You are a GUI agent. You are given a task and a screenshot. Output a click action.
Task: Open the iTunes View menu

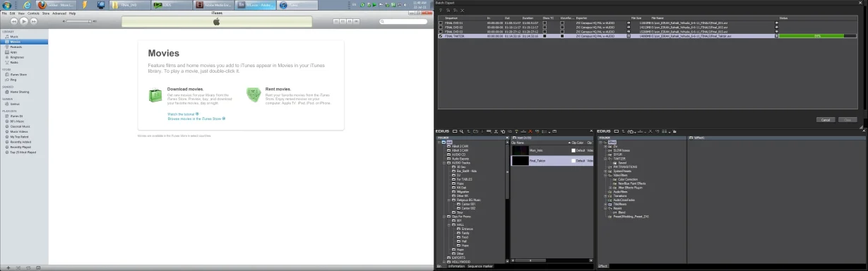coord(21,13)
